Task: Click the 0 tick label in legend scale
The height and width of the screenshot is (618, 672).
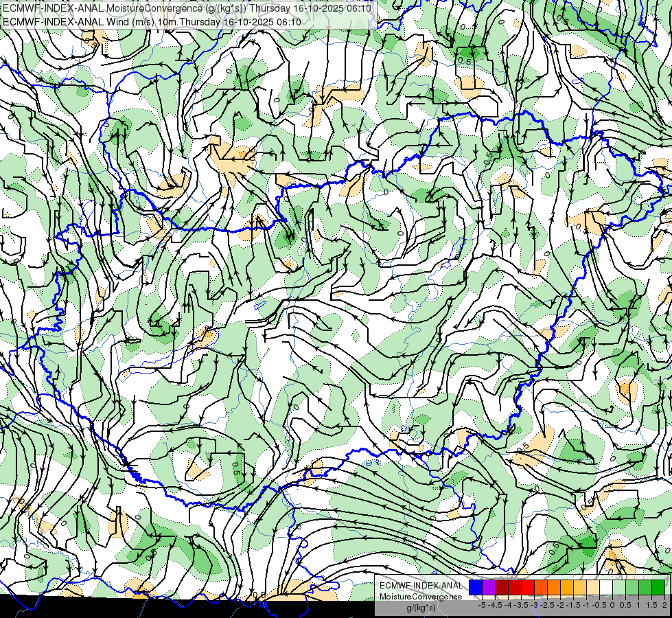Action: 612,605
